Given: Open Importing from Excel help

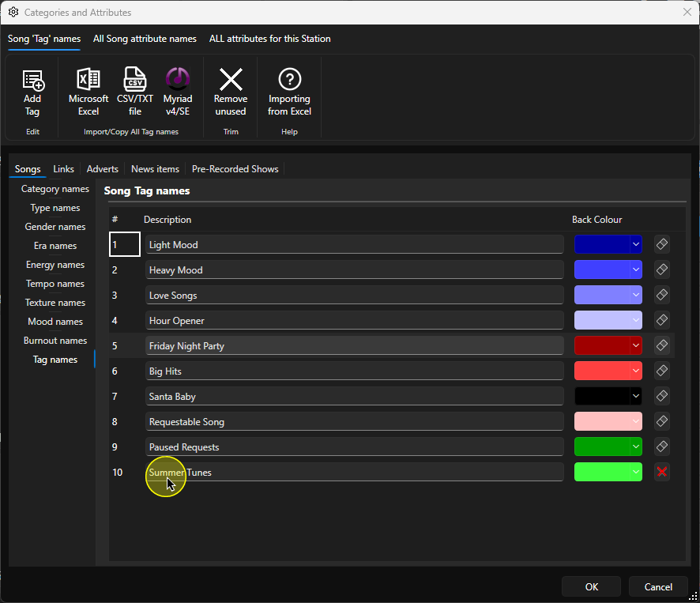Looking at the screenshot, I should click(x=289, y=92).
